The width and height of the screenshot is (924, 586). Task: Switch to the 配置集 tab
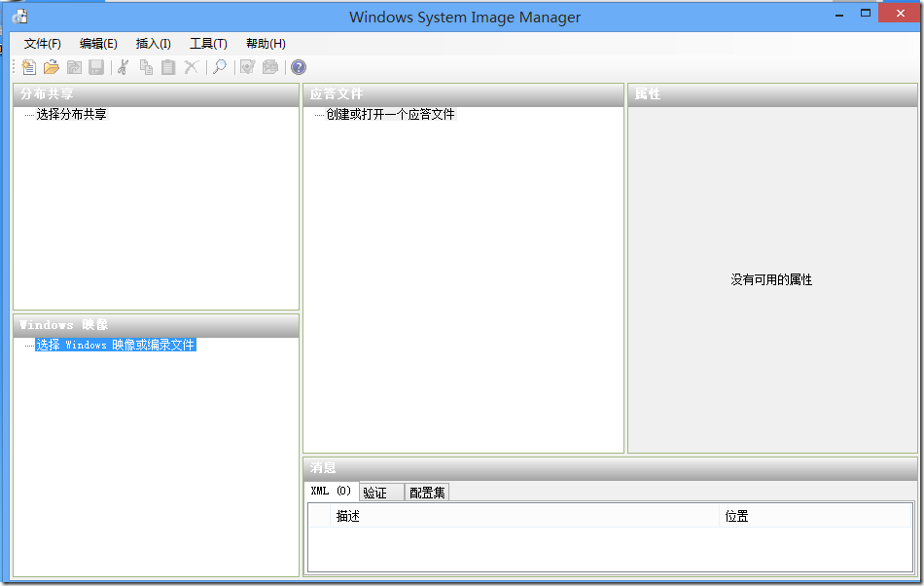pos(427,493)
